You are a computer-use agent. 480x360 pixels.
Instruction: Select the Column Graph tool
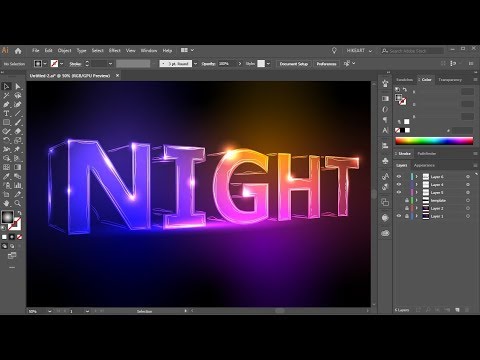[18, 185]
